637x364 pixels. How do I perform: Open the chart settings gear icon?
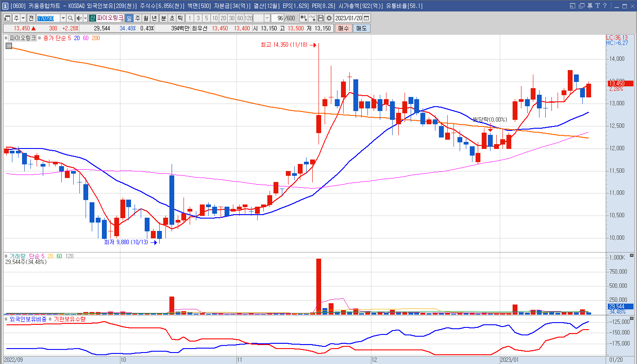tap(329, 18)
